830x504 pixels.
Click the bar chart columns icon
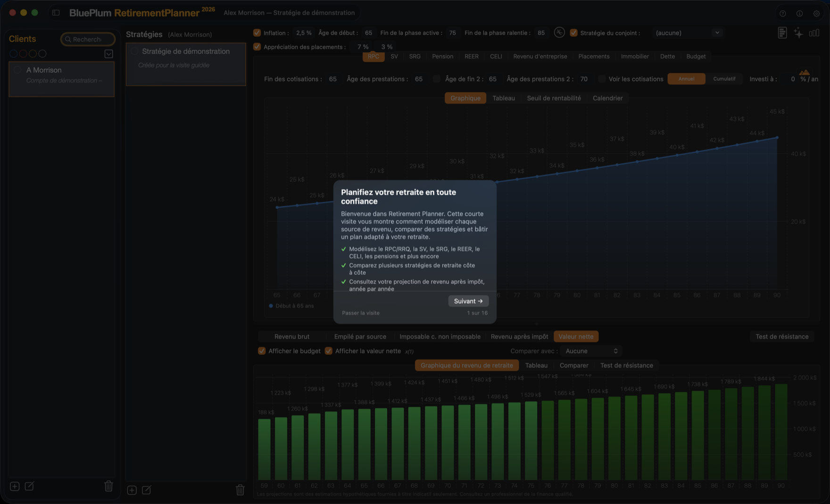(814, 33)
